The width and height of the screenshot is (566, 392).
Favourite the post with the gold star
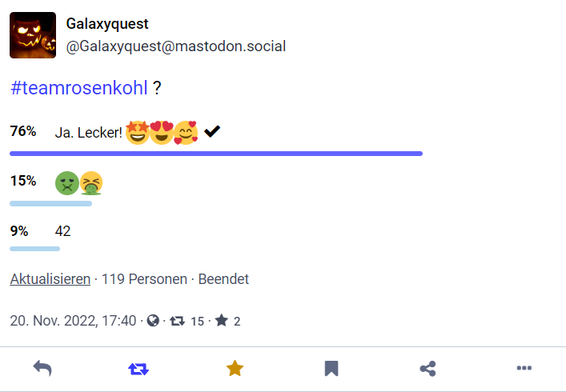point(235,368)
